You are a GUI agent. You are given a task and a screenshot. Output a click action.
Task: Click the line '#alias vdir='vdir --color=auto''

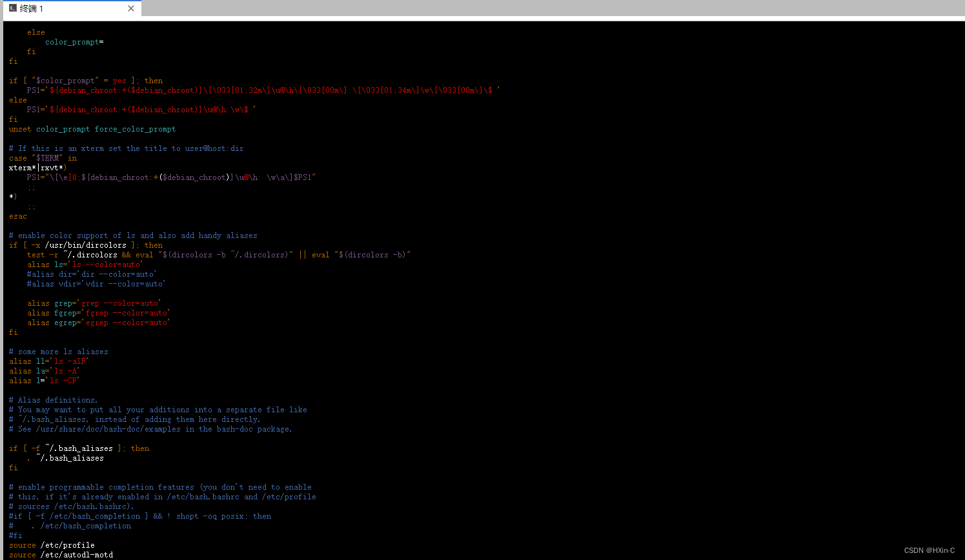pyautogui.click(x=96, y=284)
